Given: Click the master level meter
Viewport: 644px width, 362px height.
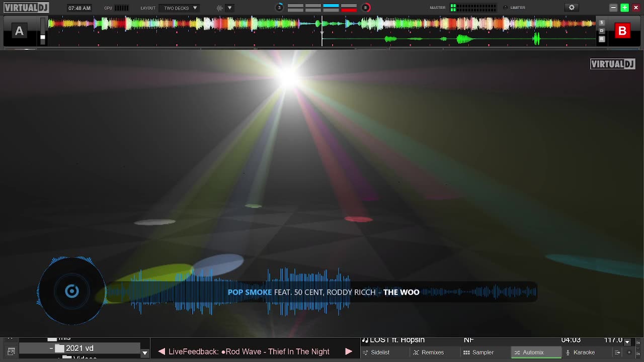Looking at the screenshot, I should 473,8.
